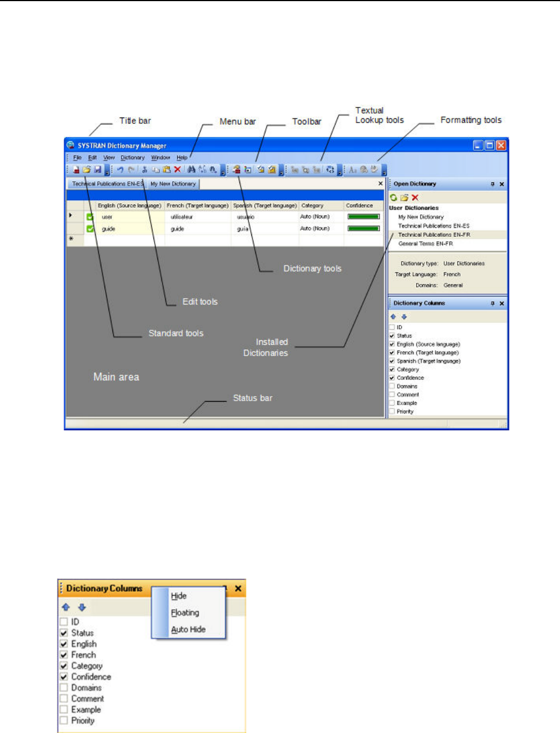Uncheck 'French (Target language)' column checkbox

(x=392, y=353)
